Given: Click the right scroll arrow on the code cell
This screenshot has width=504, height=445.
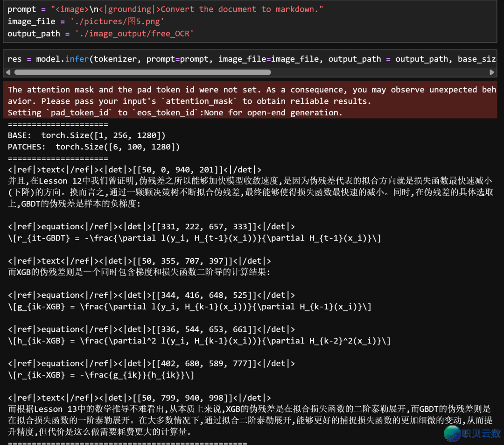Looking at the screenshot, I should tap(492, 72).
